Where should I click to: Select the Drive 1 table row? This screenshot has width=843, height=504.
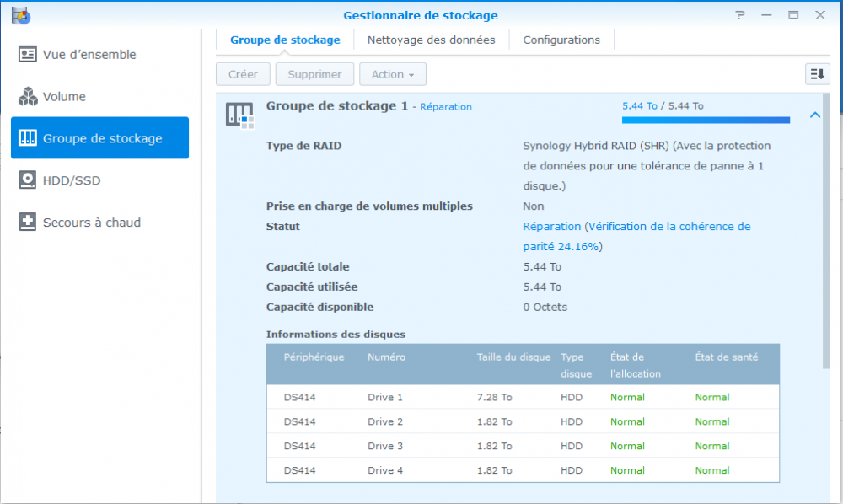(523, 397)
